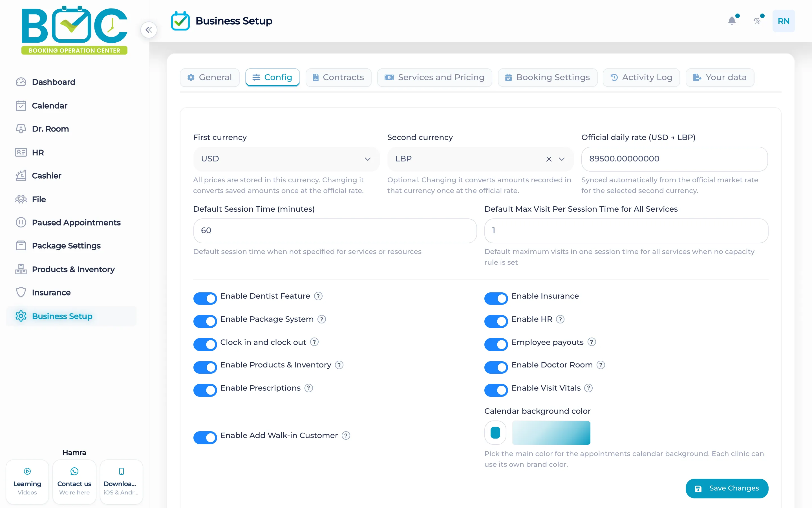This screenshot has width=812, height=508.
Task: Click the help icon beside Enable Prescriptions
Action: pyautogui.click(x=309, y=388)
